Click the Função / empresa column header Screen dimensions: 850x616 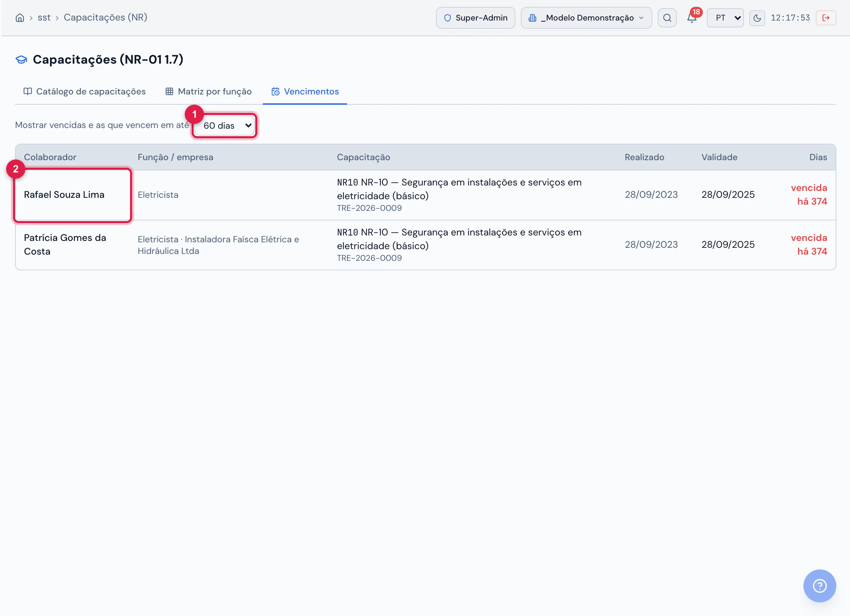tap(176, 157)
